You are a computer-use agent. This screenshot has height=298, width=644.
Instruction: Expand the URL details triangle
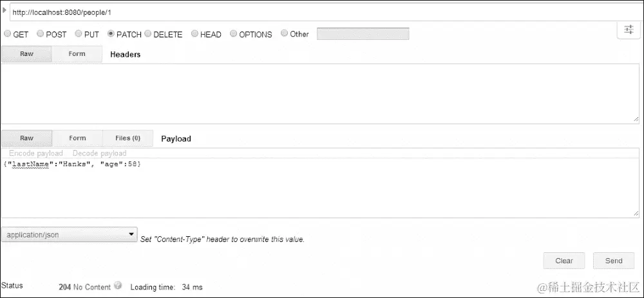tap(5, 10)
